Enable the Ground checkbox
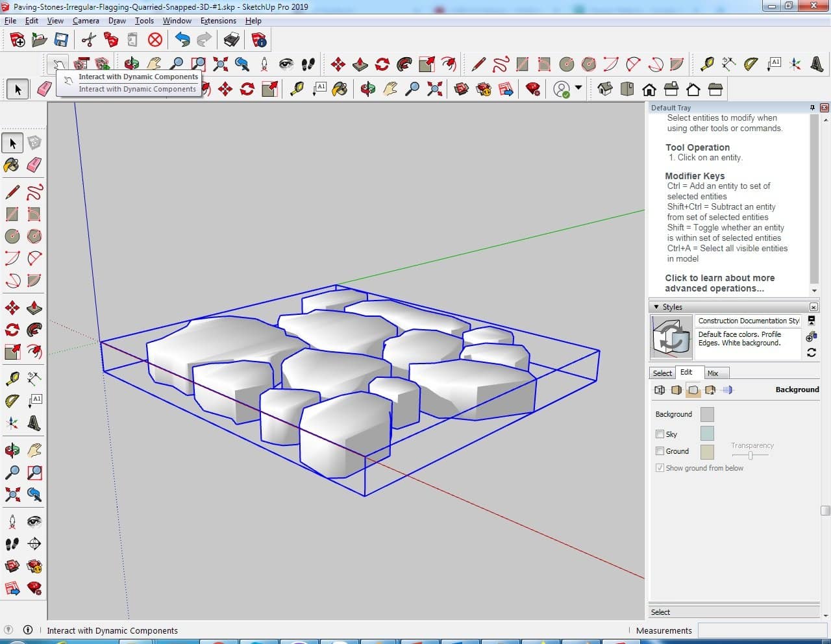 pos(660,451)
